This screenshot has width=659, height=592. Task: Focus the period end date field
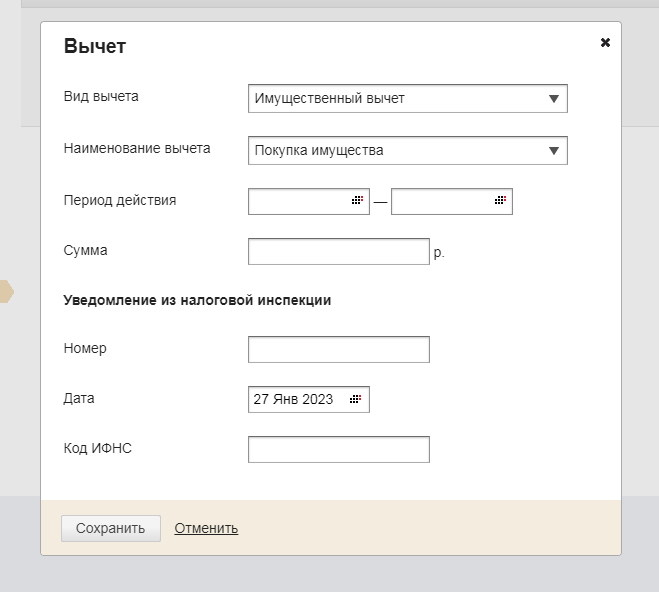[x=440, y=201]
